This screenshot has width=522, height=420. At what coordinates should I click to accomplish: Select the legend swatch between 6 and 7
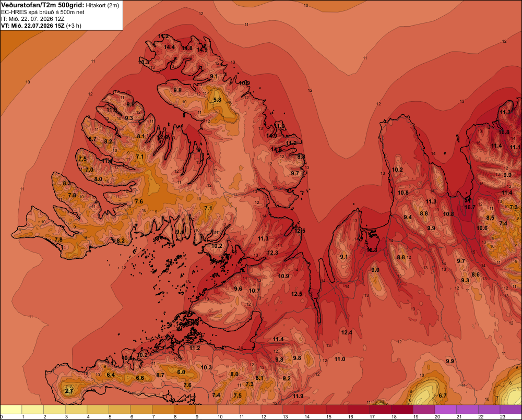tap(141, 410)
